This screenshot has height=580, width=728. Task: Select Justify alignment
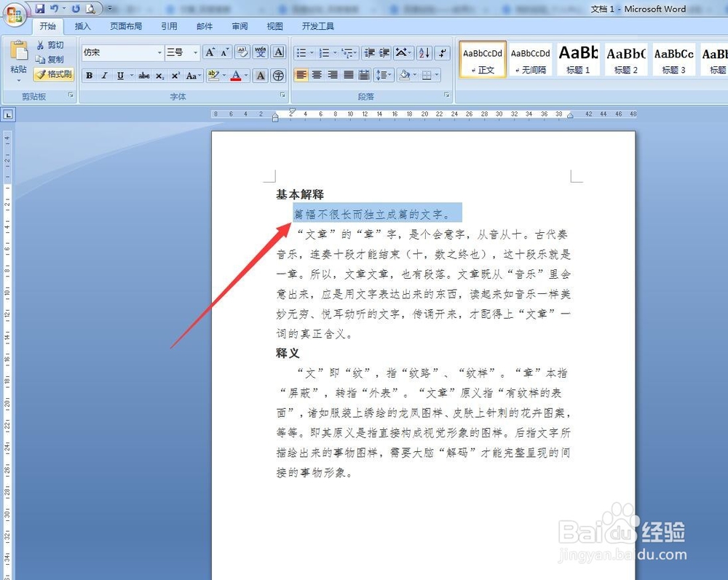[x=348, y=75]
